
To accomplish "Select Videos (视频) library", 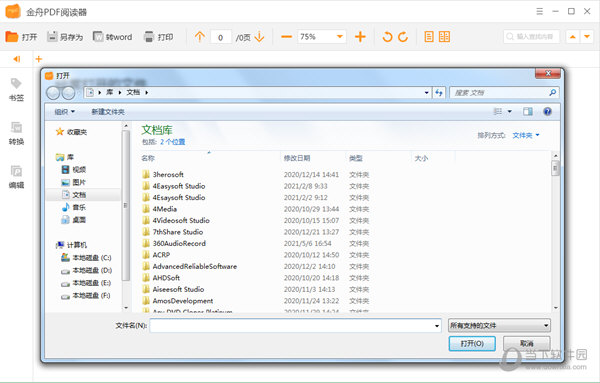I will [74, 169].
